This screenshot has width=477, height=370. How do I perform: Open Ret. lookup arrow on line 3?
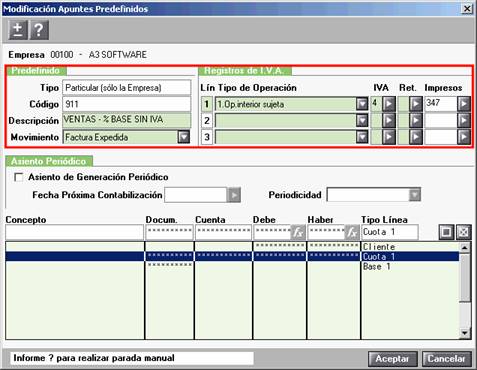pyautogui.click(x=416, y=137)
